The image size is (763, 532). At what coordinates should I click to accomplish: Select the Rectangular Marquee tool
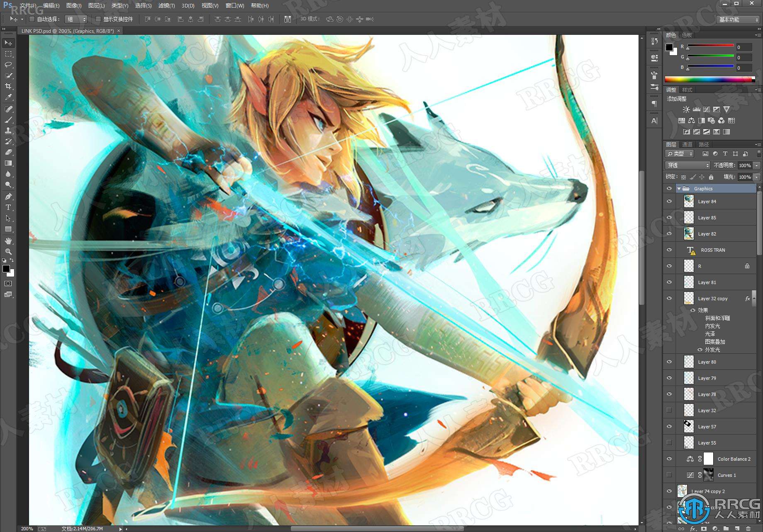point(8,54)
